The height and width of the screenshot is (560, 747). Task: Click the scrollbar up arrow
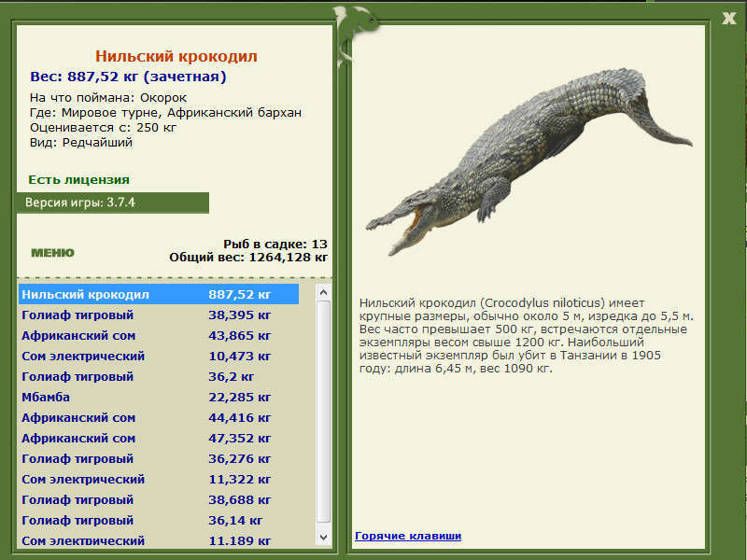click(323, 292)
